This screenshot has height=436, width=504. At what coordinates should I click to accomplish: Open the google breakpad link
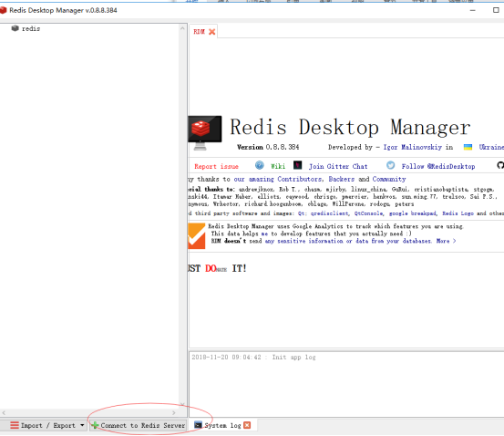pos(413,213)
